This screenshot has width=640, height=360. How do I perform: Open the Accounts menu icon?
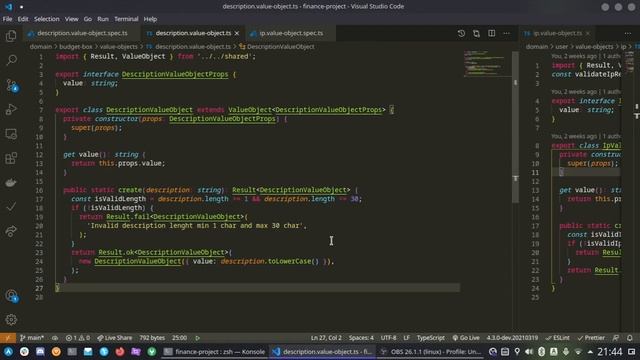[x=11, y=296]
